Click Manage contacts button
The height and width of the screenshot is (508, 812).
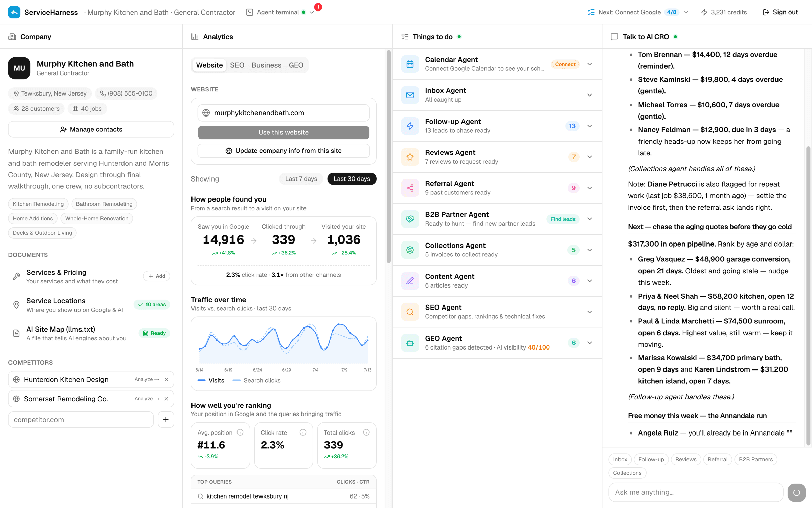click(x=91, y=129)
